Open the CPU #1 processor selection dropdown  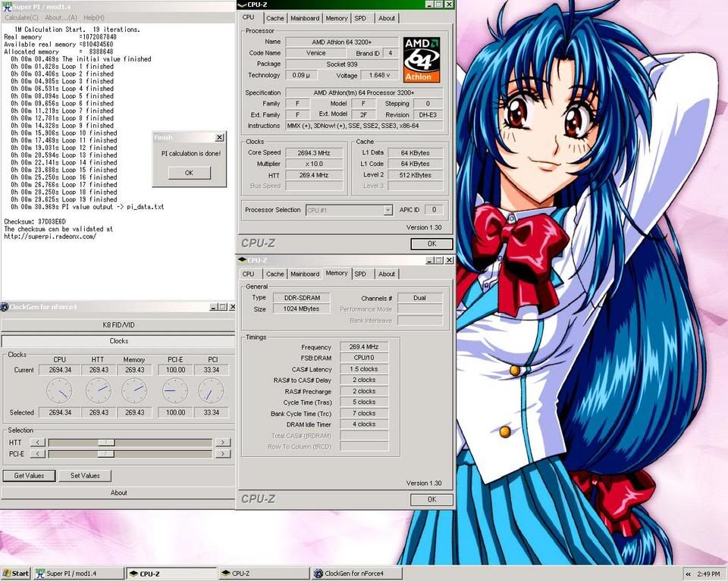(x=388, y=210)
